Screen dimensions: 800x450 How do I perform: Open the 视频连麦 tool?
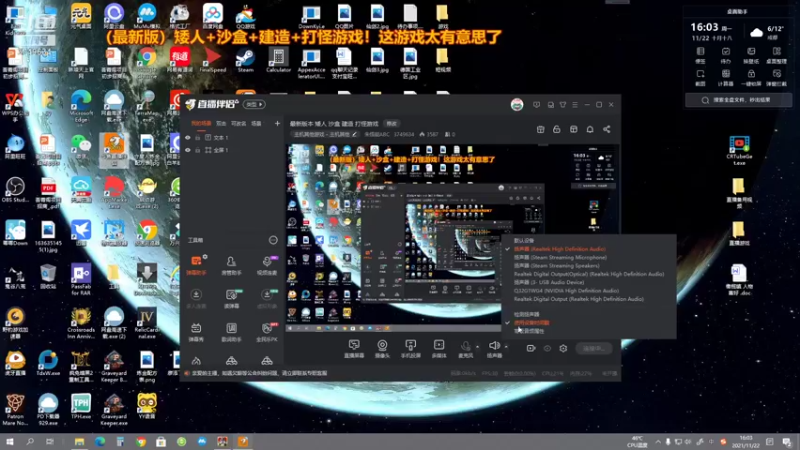pyautogui.click(x=267, y=266)
